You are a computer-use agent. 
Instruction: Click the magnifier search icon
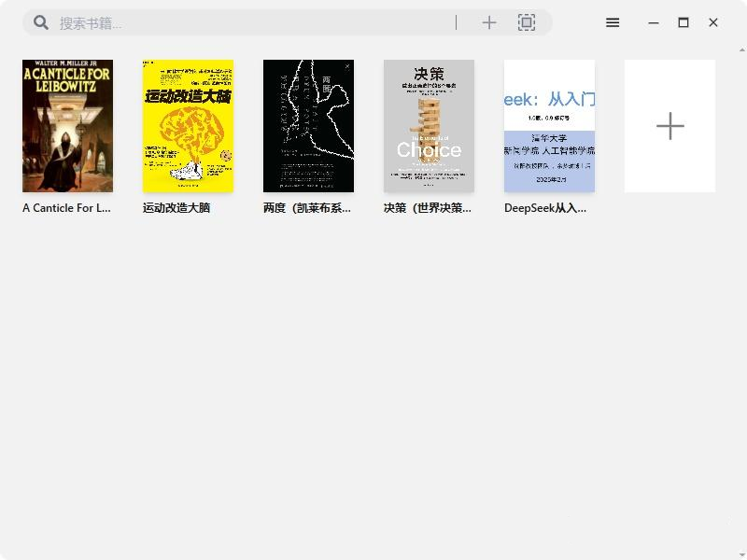[41, 22]
